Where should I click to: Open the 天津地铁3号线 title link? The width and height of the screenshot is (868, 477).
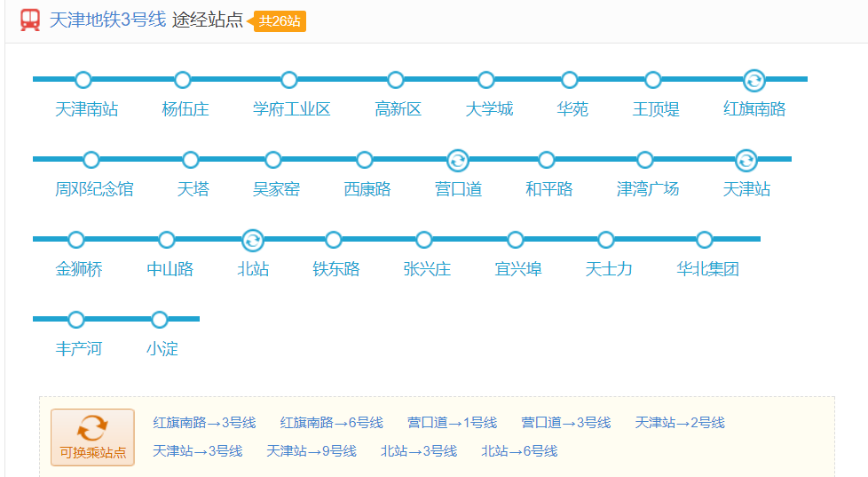tap(107, 20)
